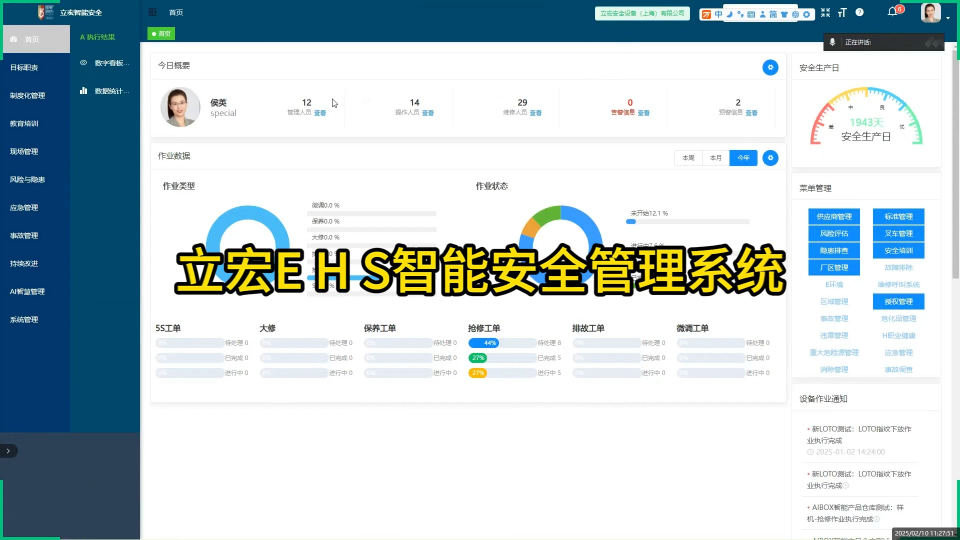Select the 本月 time range button

point(716,158)
